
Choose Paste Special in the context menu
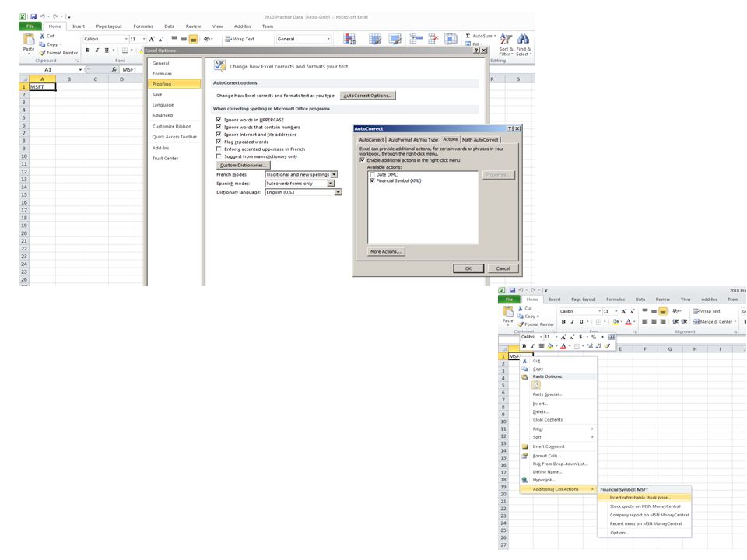click(x=559, y=394)
